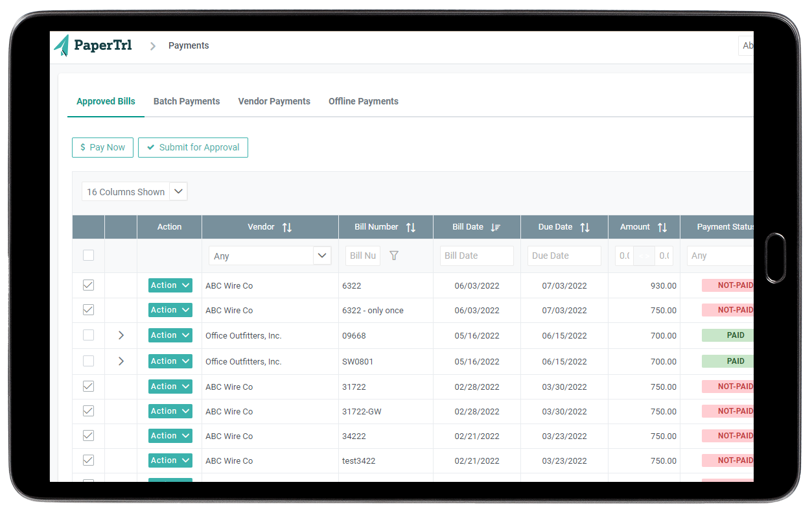Screen dimensions: 812x513
Task: Check the row for bill SW0801
Action: pos(89,361)
